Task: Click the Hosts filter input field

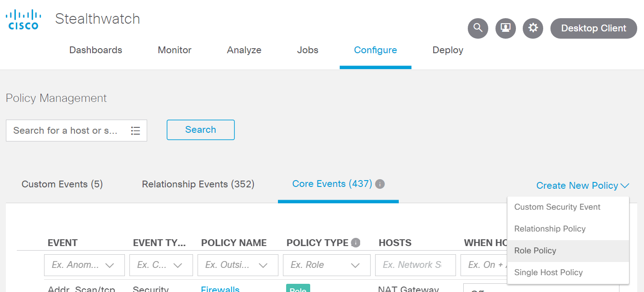Action: click(416, 265)
